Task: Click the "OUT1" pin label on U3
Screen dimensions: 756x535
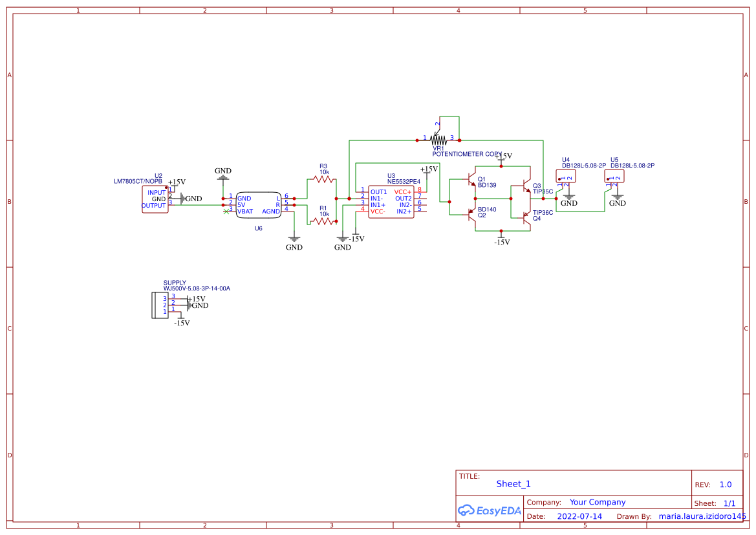Action: (x=378, y=192)
